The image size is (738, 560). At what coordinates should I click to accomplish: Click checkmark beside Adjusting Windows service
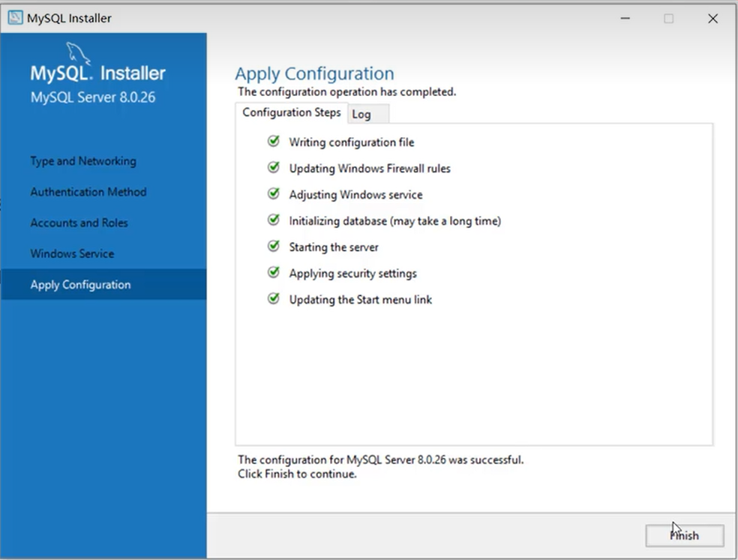pyautogui.click(x=274, y=194)
